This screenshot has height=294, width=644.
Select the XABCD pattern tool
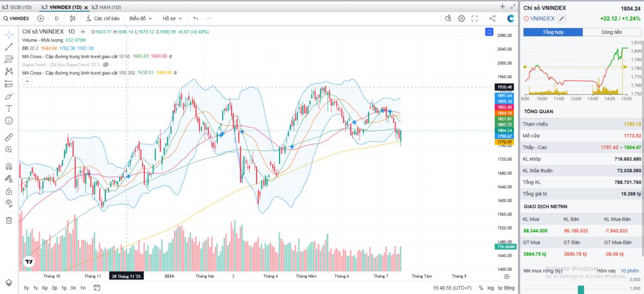pyautogui.click(x=9, y=71)
